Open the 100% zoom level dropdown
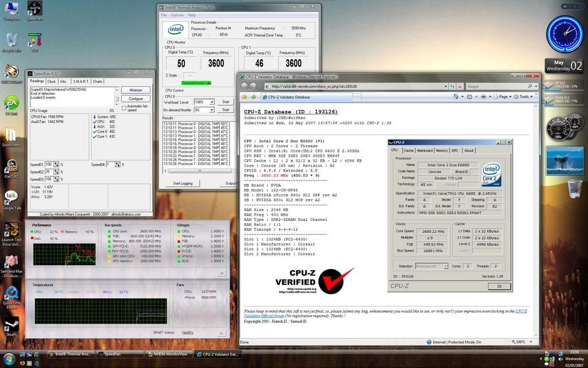 point(531,342)
